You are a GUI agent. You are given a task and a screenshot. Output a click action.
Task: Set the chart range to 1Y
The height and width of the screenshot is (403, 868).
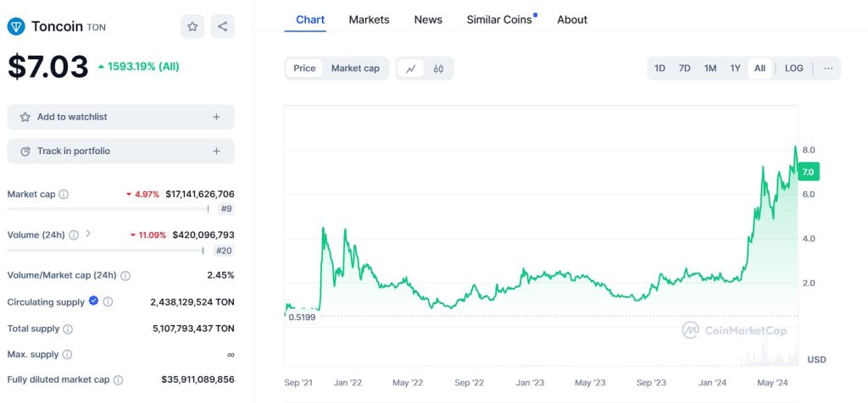coord(735,69)
